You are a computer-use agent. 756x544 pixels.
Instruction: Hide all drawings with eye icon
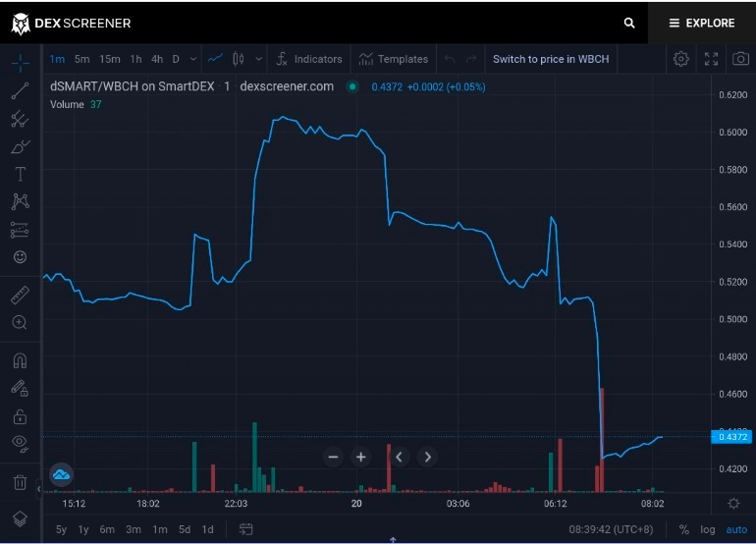[21, 443]
